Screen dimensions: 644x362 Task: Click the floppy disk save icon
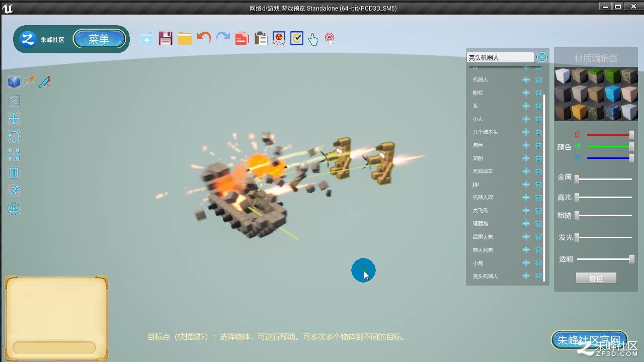coord(166,39)
